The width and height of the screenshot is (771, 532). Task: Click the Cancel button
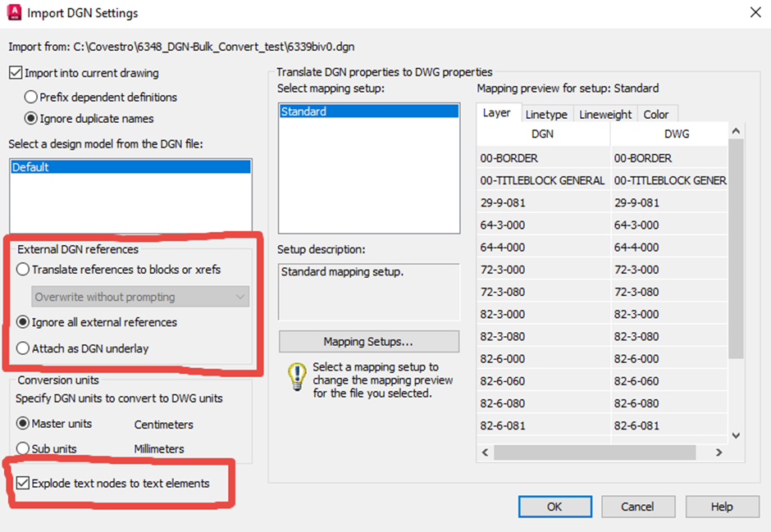(x=638, y=507)
